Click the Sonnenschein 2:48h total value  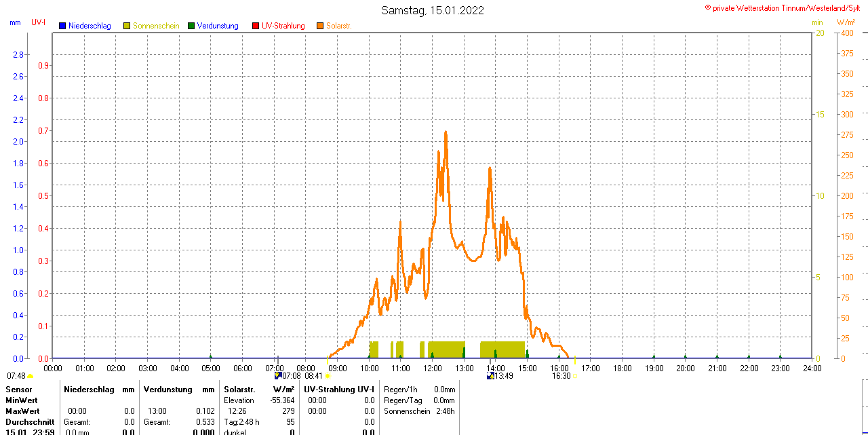[445, 411]
